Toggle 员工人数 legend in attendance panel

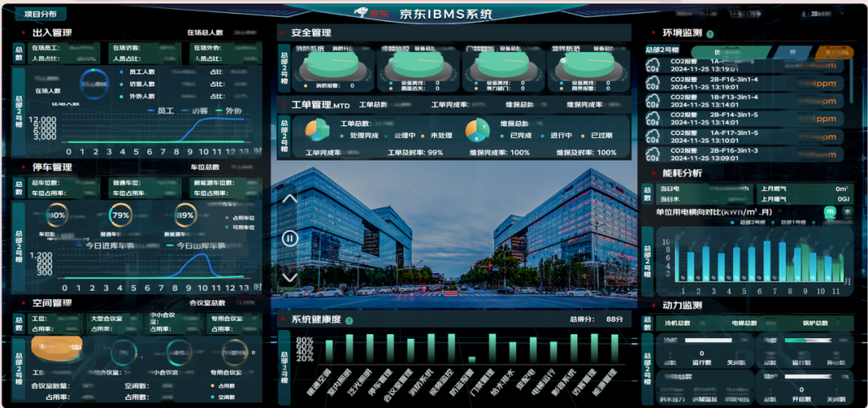(137, 71)
